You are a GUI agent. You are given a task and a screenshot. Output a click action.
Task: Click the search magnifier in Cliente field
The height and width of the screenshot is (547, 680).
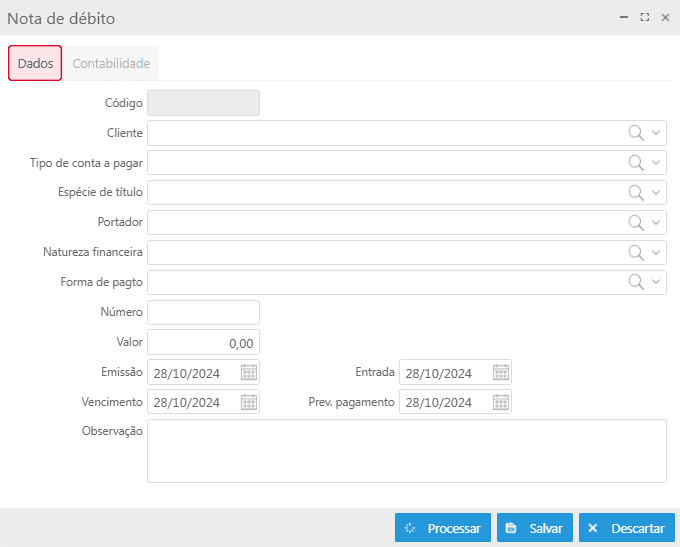click(x=635, y=133)
